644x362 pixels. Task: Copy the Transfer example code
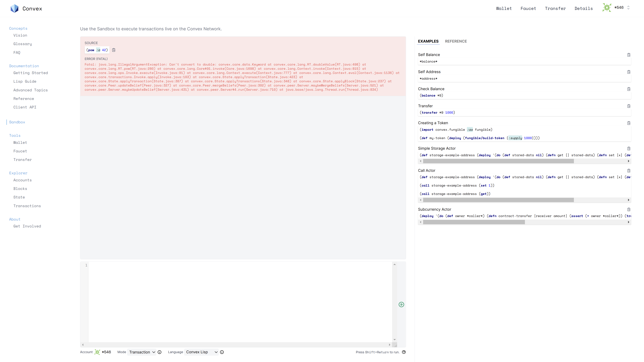pos(629,106)
